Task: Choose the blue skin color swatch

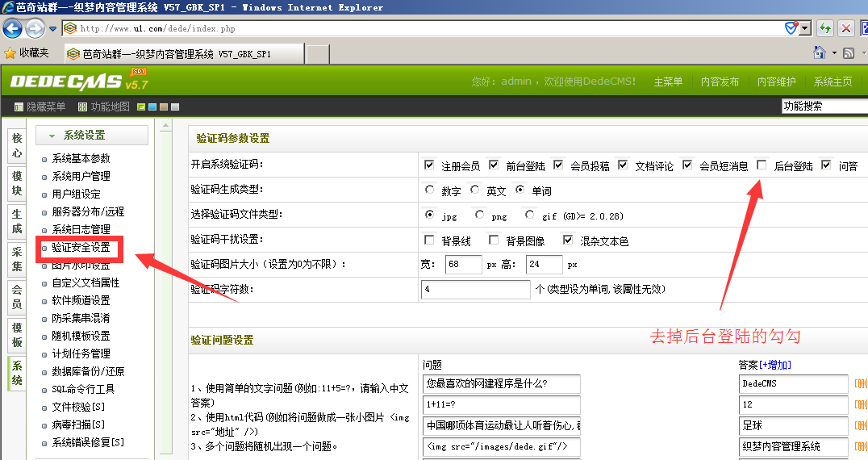Action: click(x=152, y=107)
